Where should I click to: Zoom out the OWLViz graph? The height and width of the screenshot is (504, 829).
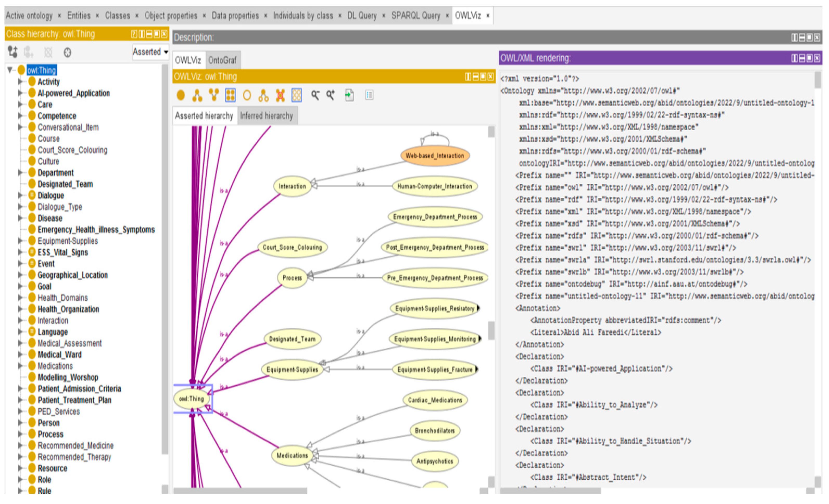pyautogui.click(x=315, y=95)
